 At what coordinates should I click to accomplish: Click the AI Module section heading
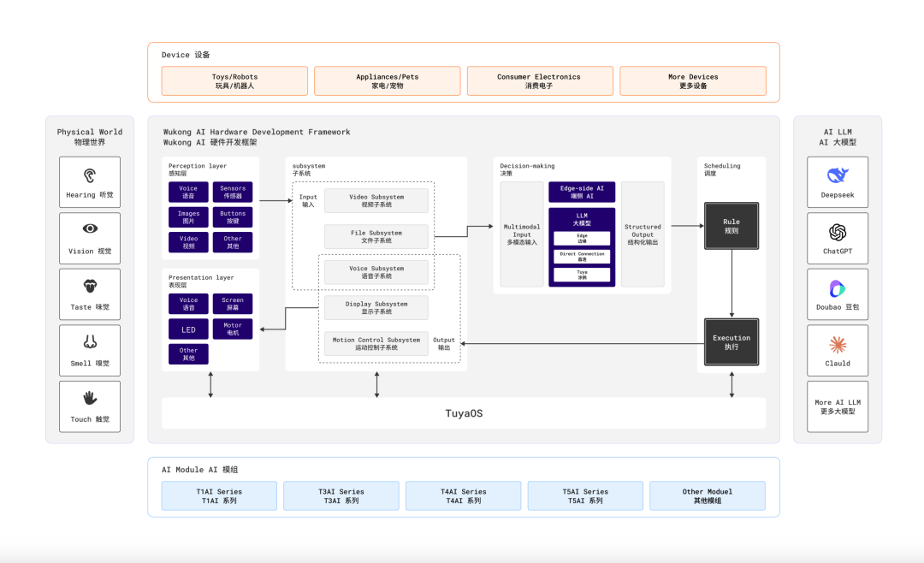pyautogui.click(x=199, y=470)
